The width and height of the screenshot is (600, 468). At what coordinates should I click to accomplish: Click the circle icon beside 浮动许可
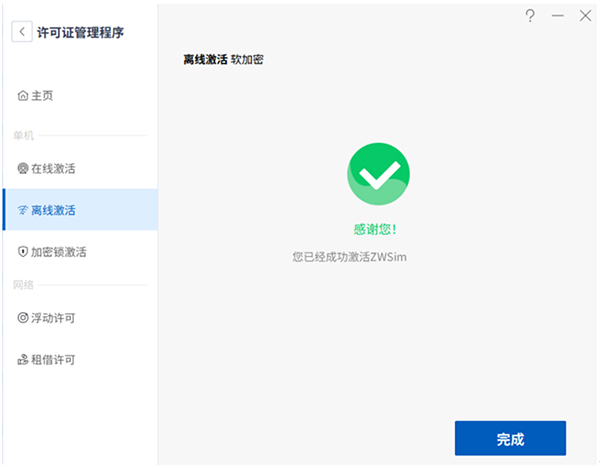(x=23, y=318)
